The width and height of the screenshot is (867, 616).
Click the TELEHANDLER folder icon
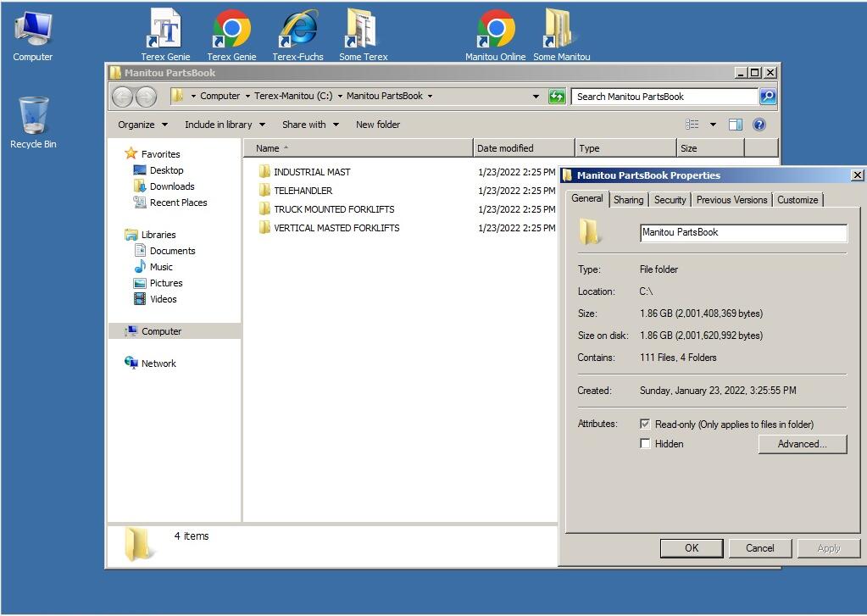[x=265, y=190]
